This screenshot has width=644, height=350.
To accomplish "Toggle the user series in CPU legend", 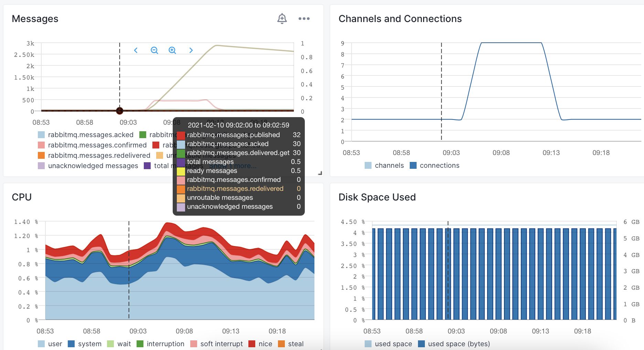I will [50, 344].
